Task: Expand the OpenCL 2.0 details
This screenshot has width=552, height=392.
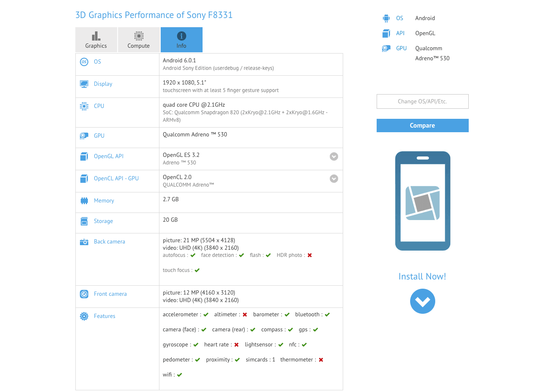Action: click(334, 179)
